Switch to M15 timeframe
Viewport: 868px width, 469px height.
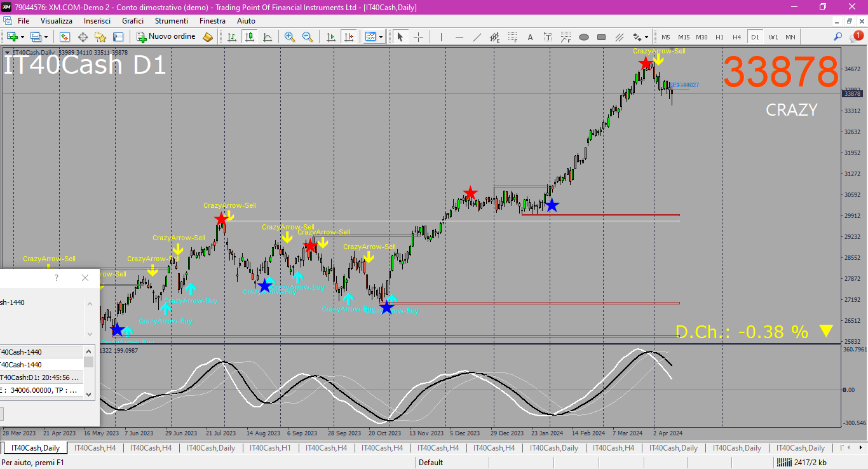tap(684, 37)
